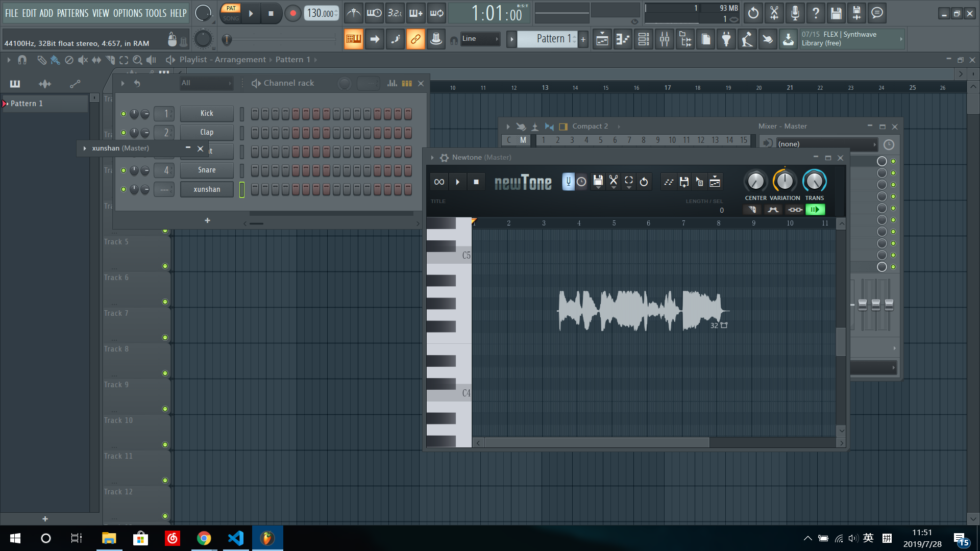Viewport: 980px width, 551px height.
Task: Toggle first step of Kick sequencer
Action: click(x=255, y=114)
